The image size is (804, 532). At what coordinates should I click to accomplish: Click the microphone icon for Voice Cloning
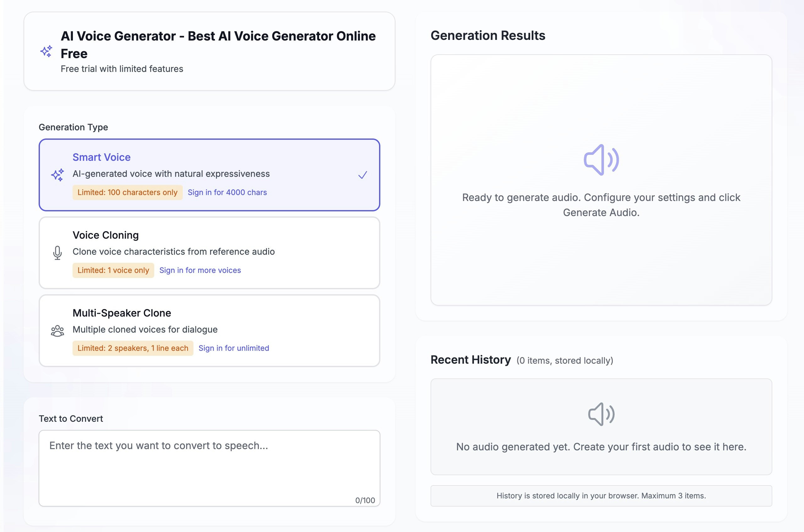point(57,253)
